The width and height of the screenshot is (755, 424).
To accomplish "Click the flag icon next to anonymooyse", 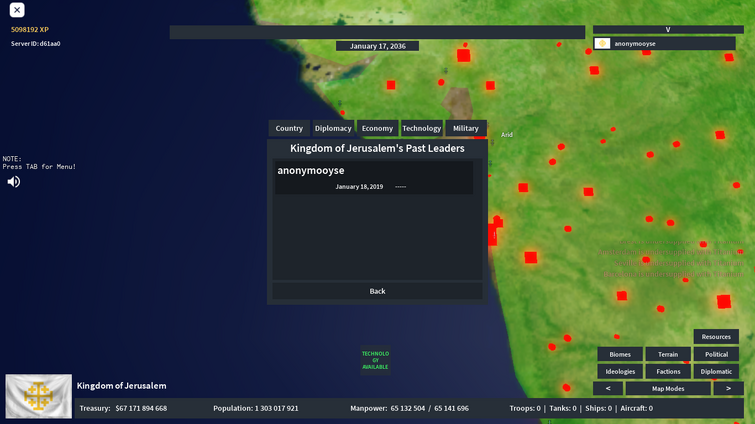I will 602,43.
